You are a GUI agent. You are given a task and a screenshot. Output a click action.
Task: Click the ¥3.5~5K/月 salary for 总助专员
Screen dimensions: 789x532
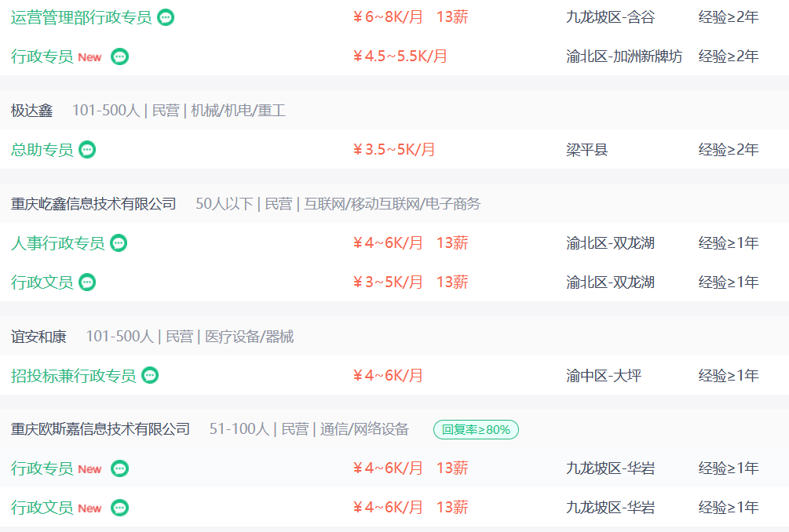coord(394,150)
